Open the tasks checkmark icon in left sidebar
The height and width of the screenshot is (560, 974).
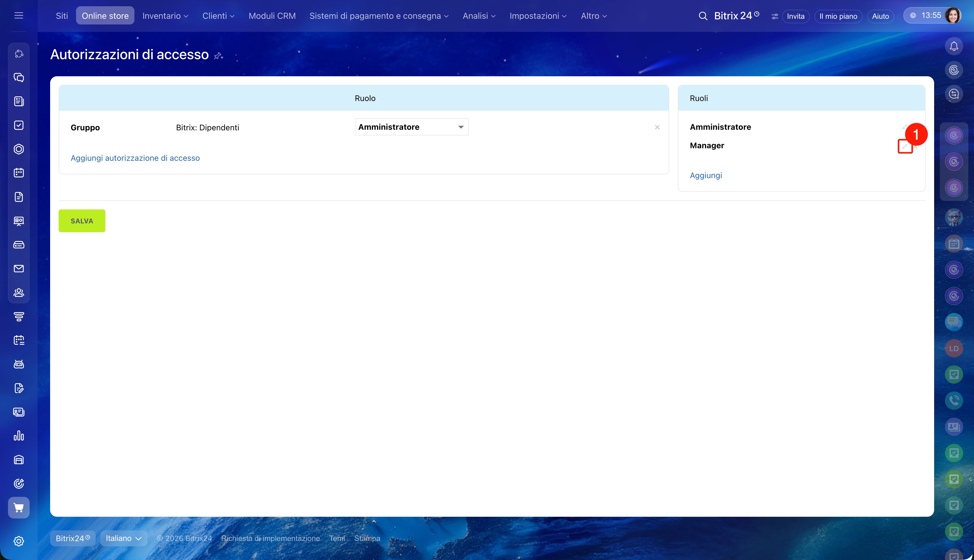pos(19,125)
